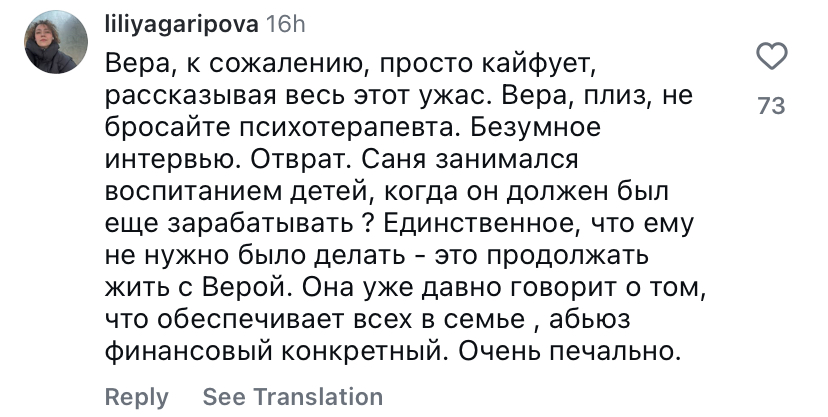Click the first line starting with Вера
The image size is (828, 417).
[x=351, y=64]
